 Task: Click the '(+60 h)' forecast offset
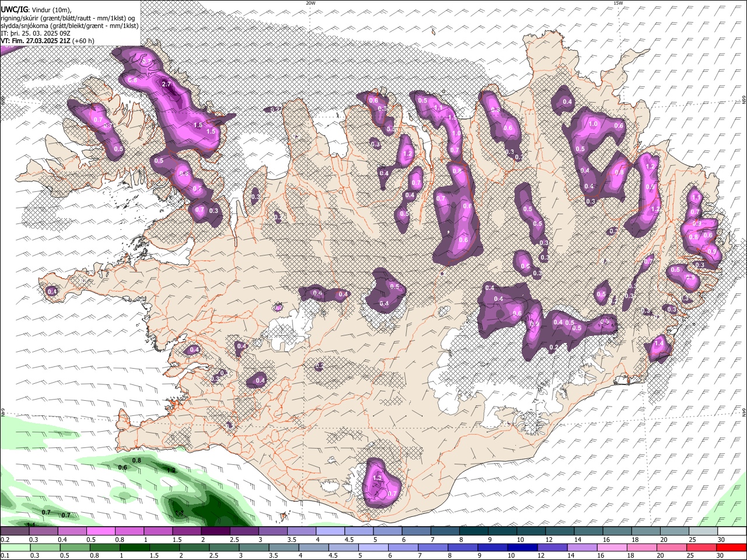coord(83,41)
